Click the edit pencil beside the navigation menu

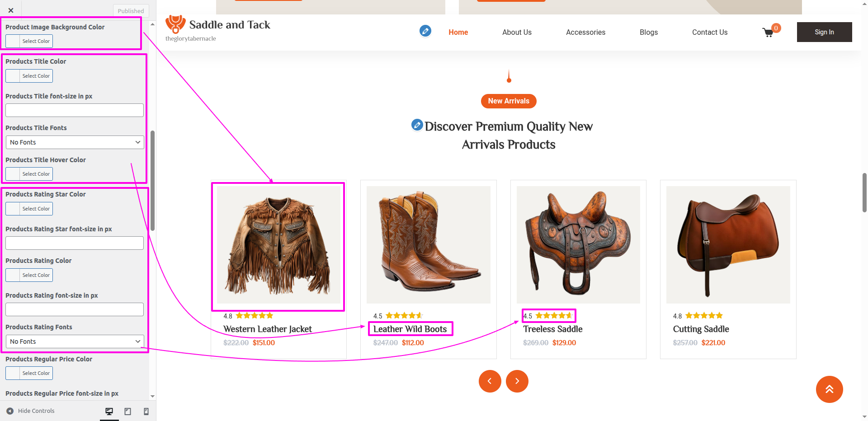pyautogui.click(x=425, y=31)
